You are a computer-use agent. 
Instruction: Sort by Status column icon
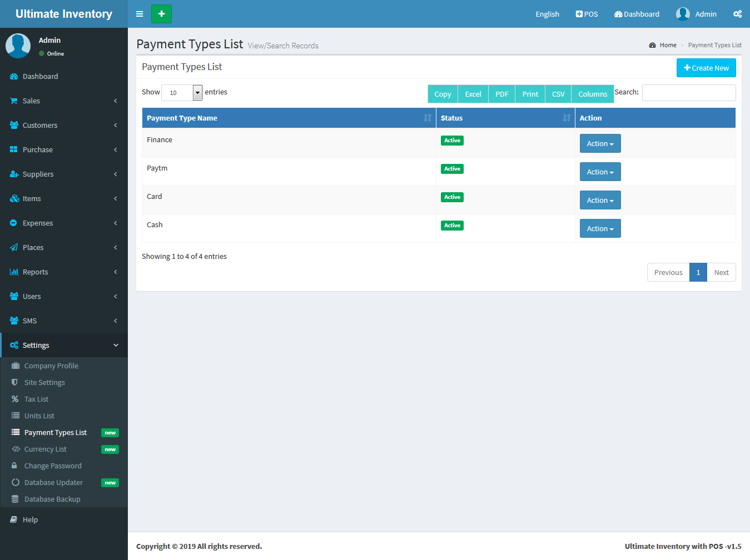(566, 118)
